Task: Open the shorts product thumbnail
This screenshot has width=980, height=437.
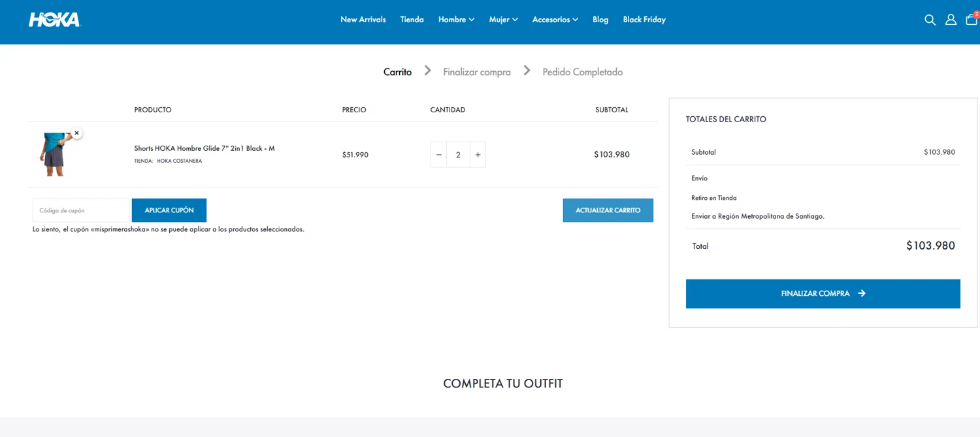Action: pos(55,154)
